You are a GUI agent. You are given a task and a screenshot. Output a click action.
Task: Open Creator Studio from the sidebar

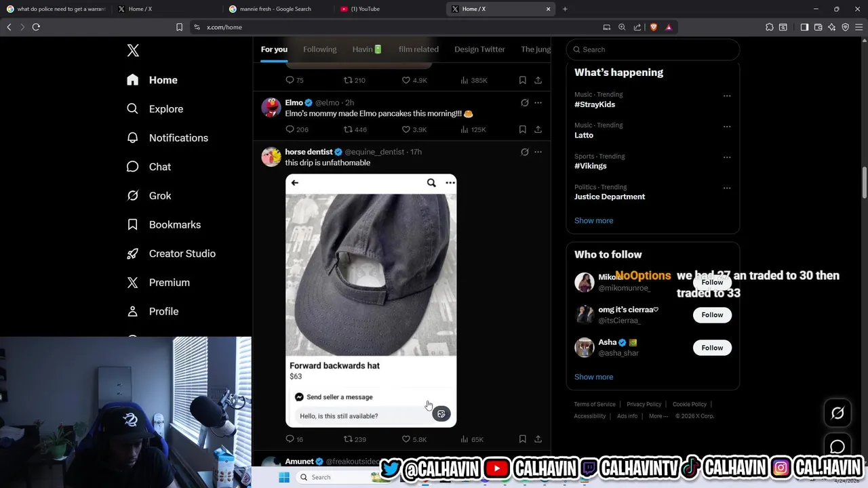pyautogui.click(x=171, y=253)
